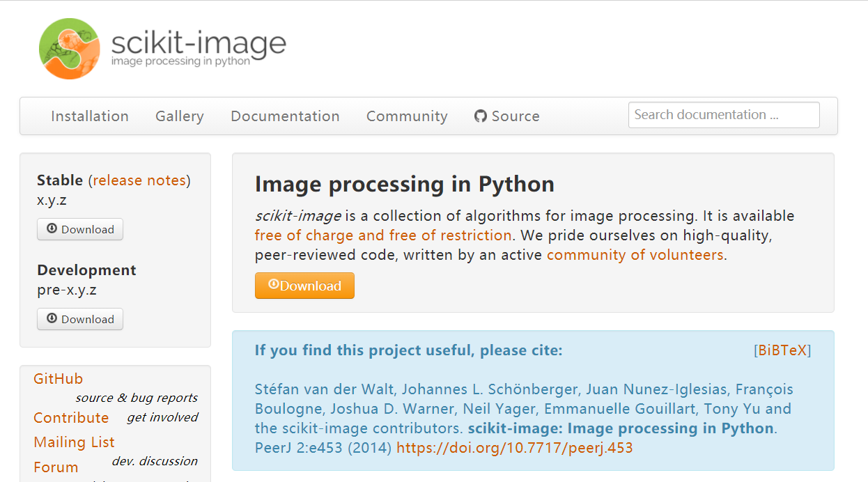Open the GitHub sidebar link
Image resolution: width=868 pixels, height=482 pixels.
pos(58,379)
